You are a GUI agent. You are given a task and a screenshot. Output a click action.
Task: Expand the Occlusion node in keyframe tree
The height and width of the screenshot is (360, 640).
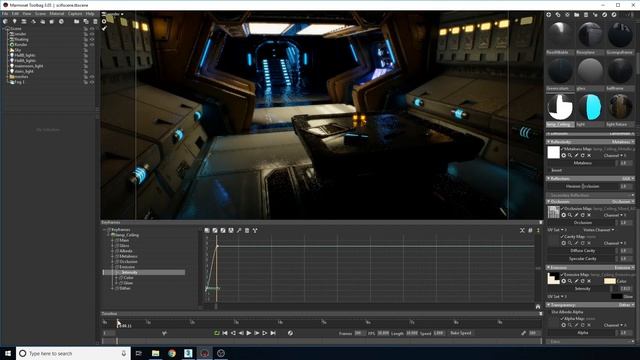(x=112, y=262)
